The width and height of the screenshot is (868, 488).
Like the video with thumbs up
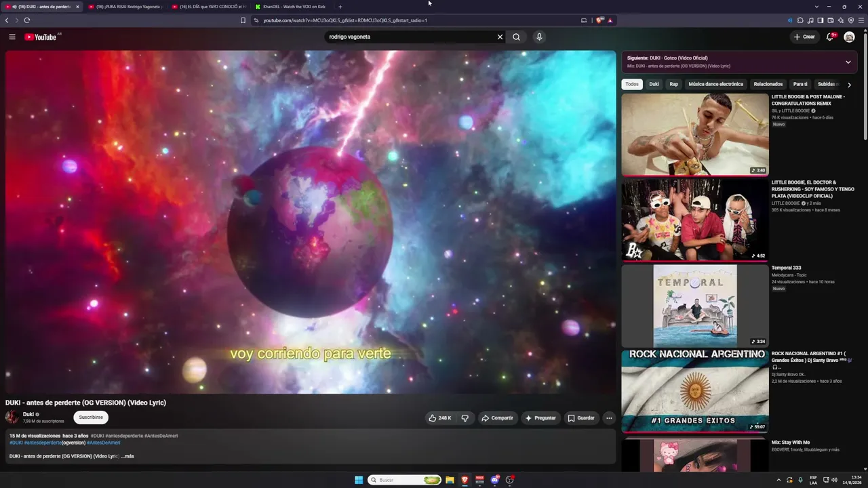coord(440,418)
